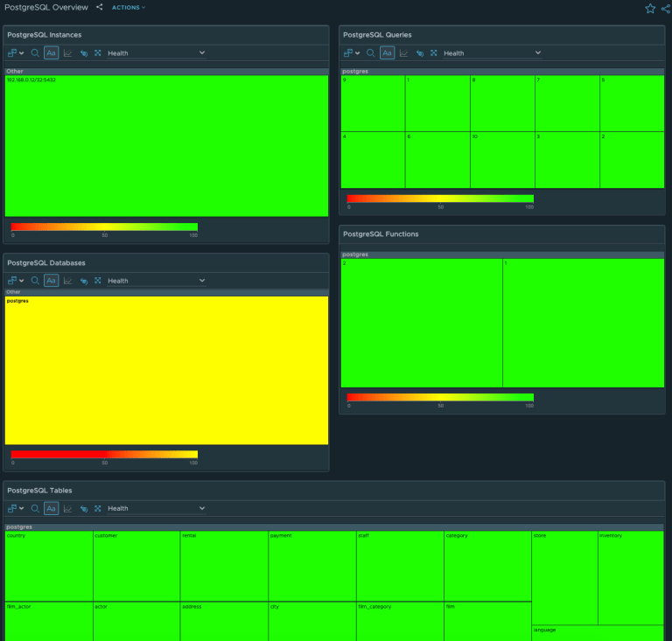Select the 192.168.0.12 instance heatmap cell

166,146
